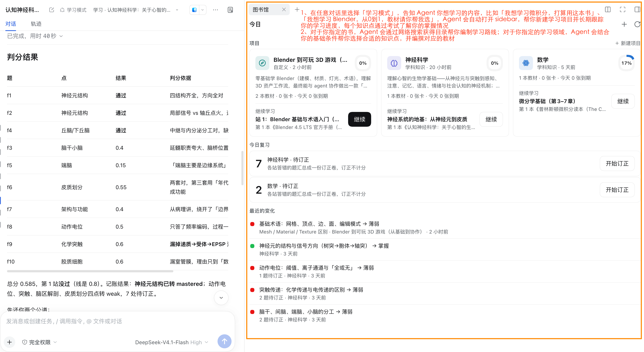This screenshot has height=352, width=644.
Task: Click the edit conversation title icon
Action: (x=51, y=10)
